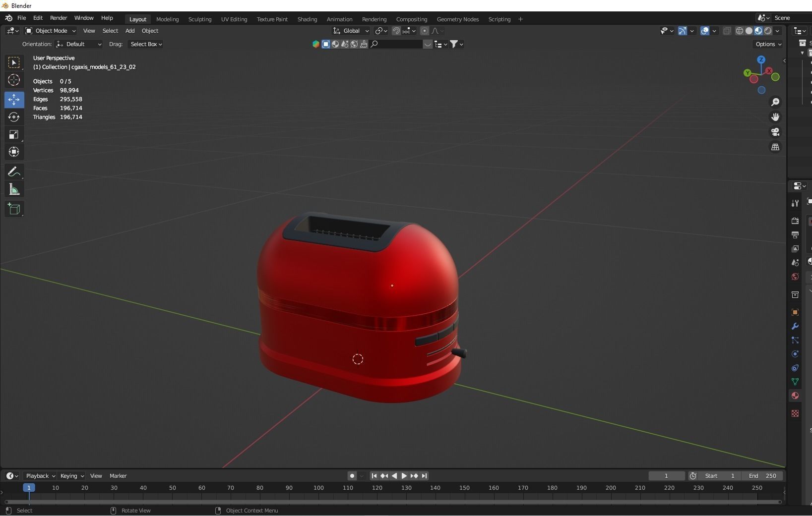Select the Move tool in toolbar
The height and width of the screenshot is (516, 812).
click(14, 100)
